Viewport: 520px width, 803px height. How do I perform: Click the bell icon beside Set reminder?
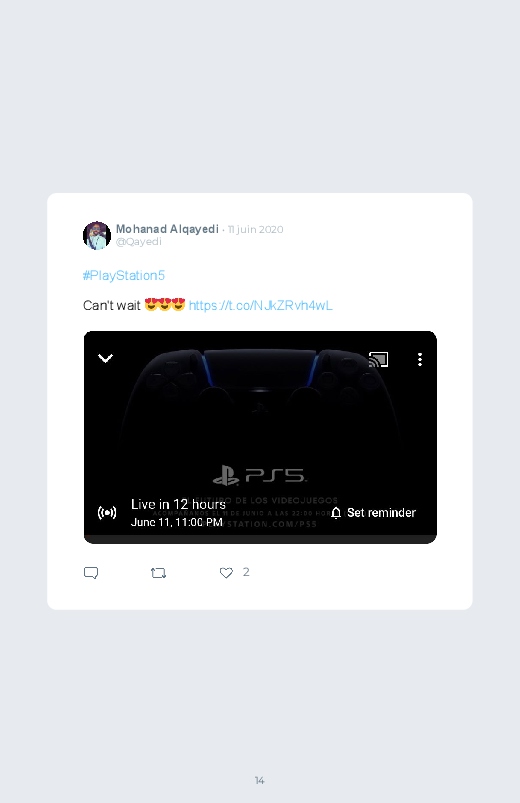(x=336, y=513)
